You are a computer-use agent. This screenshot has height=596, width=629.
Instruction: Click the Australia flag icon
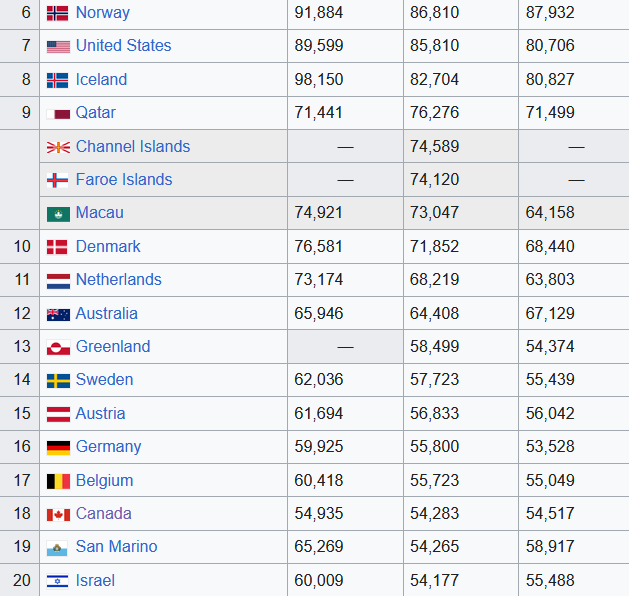(x=58, y=315)
